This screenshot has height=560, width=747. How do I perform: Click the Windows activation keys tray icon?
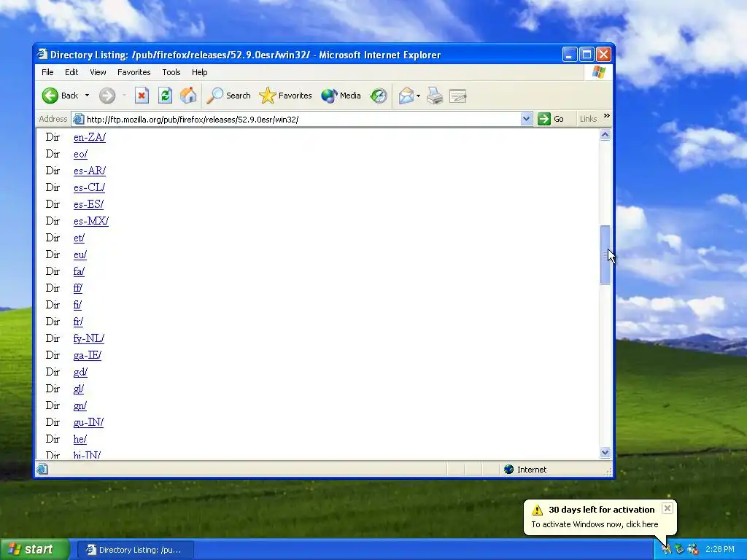pyautogui.click(x=665, y=550)
